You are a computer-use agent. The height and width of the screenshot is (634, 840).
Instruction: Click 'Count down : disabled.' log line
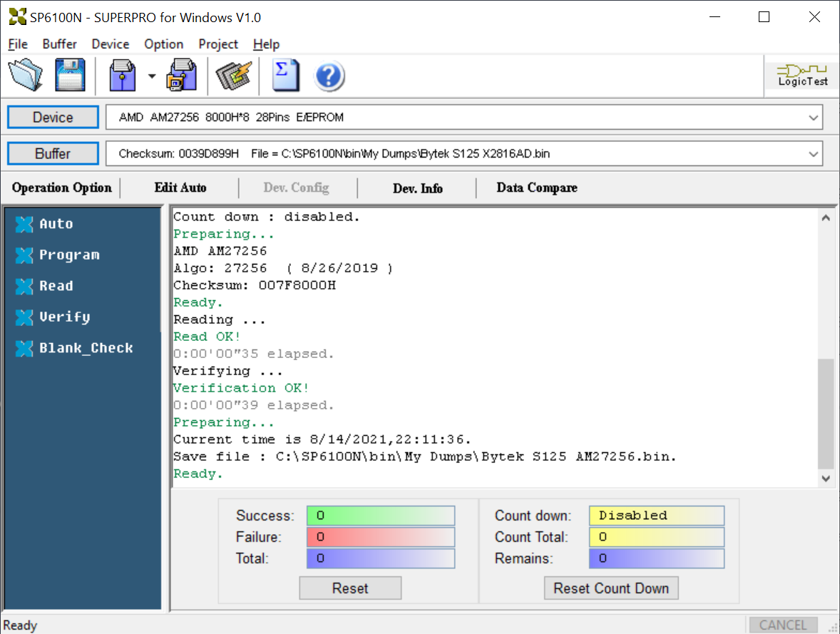click(266, 217)
